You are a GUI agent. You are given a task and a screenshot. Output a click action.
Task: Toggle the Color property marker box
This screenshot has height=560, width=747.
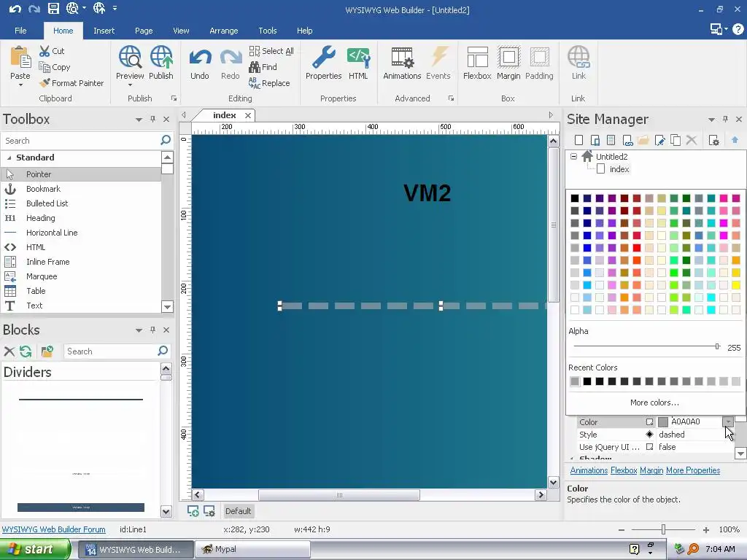649,422
